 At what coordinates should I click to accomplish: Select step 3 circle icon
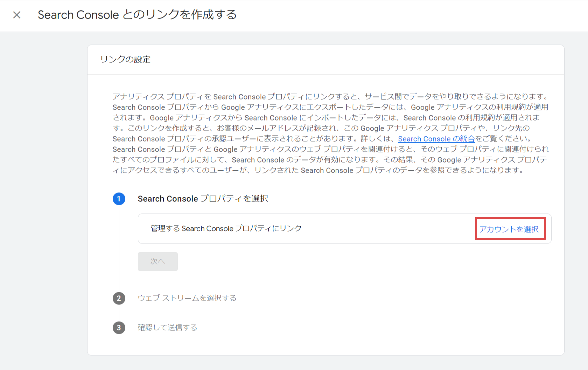119,328
